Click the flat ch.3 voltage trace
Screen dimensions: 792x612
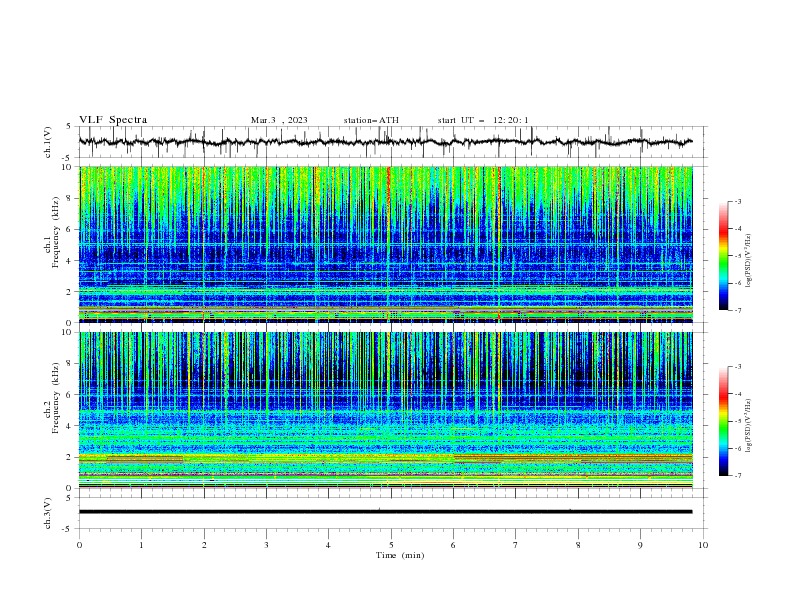[385, 512]
